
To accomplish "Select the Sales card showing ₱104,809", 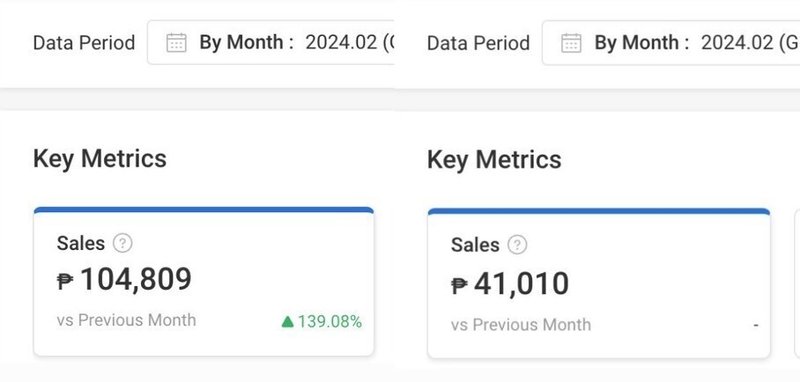I will 204,282.
